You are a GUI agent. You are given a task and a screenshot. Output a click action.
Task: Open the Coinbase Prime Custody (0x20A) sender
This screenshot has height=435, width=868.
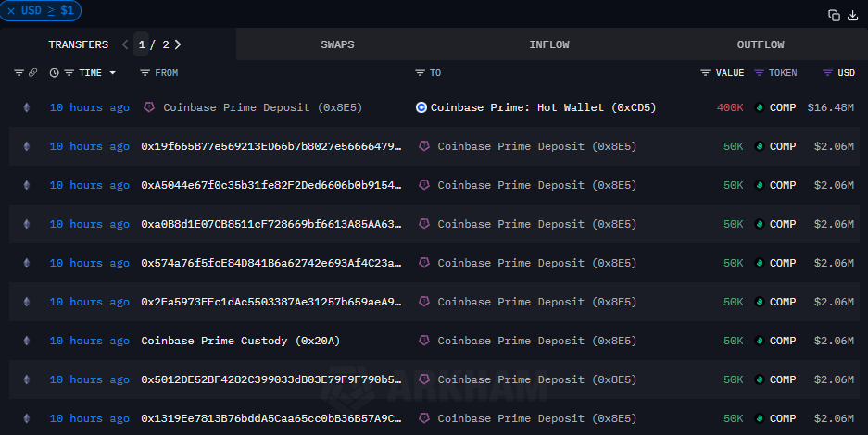[x=240, y=341]
